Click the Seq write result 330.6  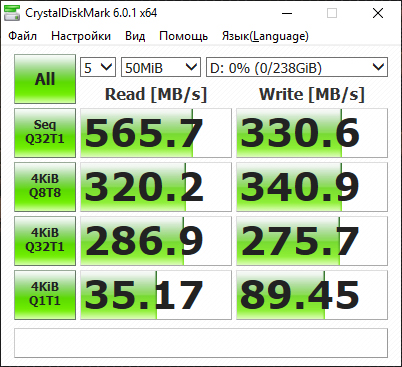(312, 133)
